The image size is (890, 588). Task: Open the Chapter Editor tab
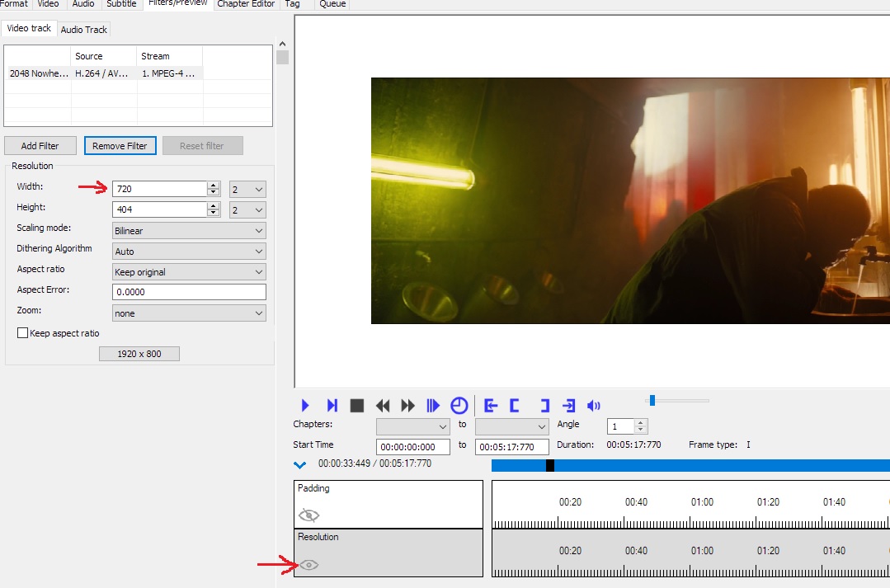click(246, 4)
